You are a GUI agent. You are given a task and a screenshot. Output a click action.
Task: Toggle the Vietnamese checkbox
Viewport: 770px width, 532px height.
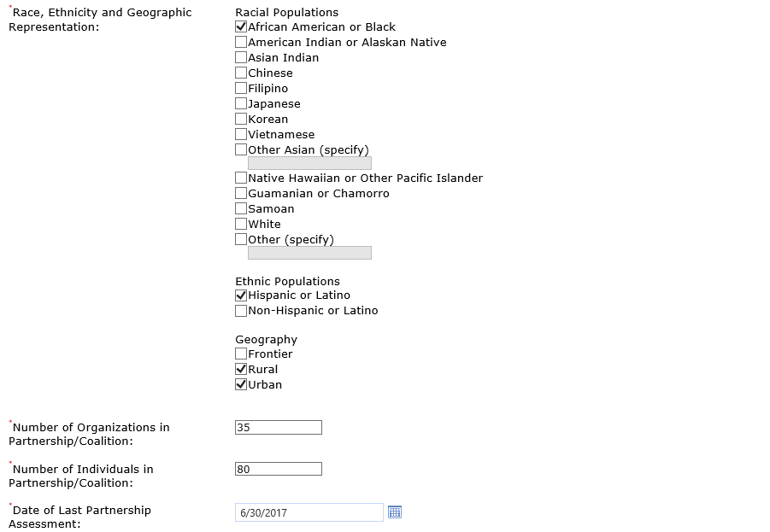[241, 135]
